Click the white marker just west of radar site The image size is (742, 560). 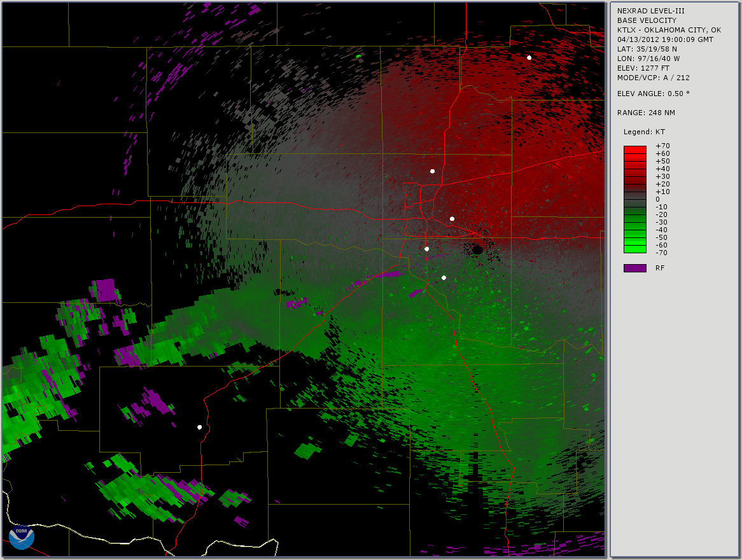(x=426, y=249)
